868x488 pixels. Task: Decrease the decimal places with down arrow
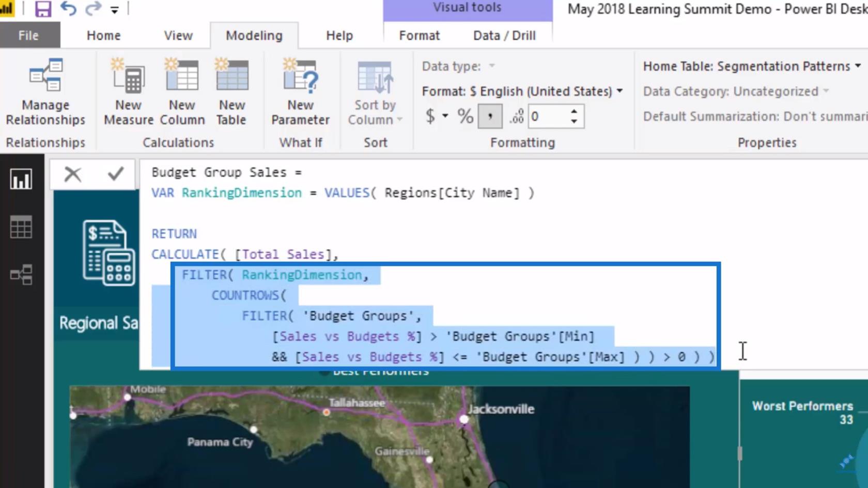574,121
